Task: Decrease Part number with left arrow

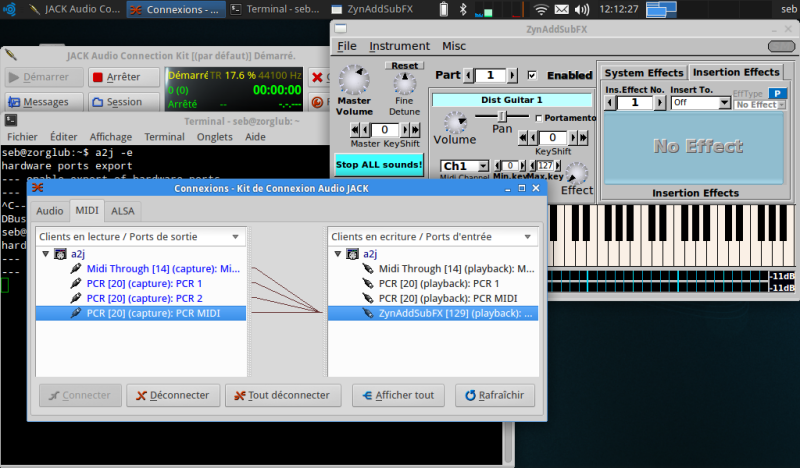Action: (x=468, y=76)
